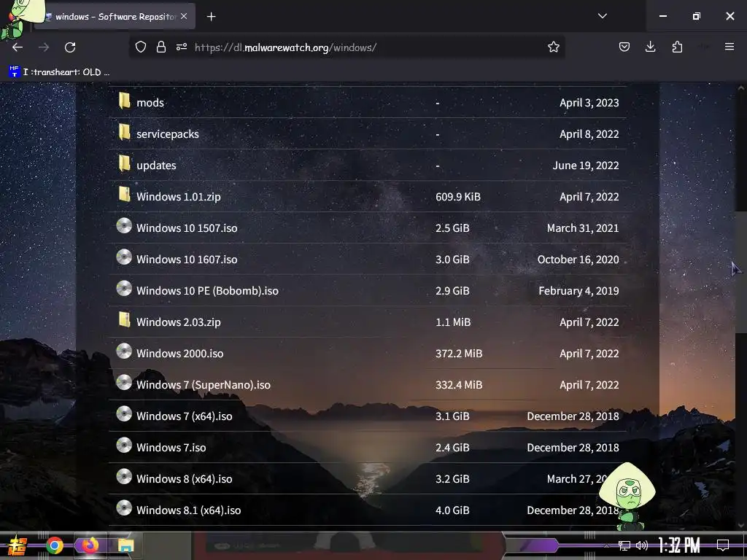Open the Start menu on taskbar
This screenshot has width=747, height=560.
point(18,545)
